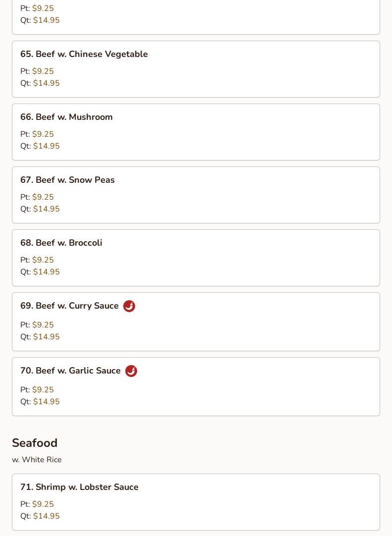Pick pint price of Beef w. Chinese Vegetable
This screenshot has height=536, width=392.
click(x=43, y=71)
